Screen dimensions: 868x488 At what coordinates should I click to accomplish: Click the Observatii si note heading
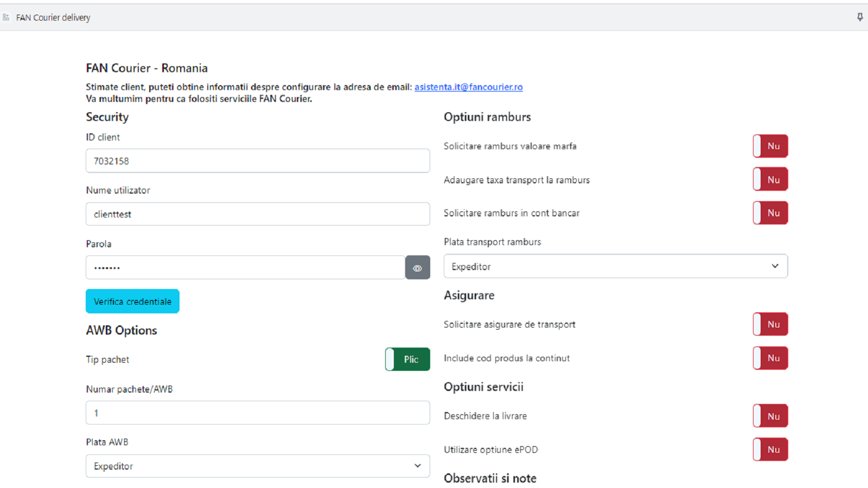click(x=490, y=478)
